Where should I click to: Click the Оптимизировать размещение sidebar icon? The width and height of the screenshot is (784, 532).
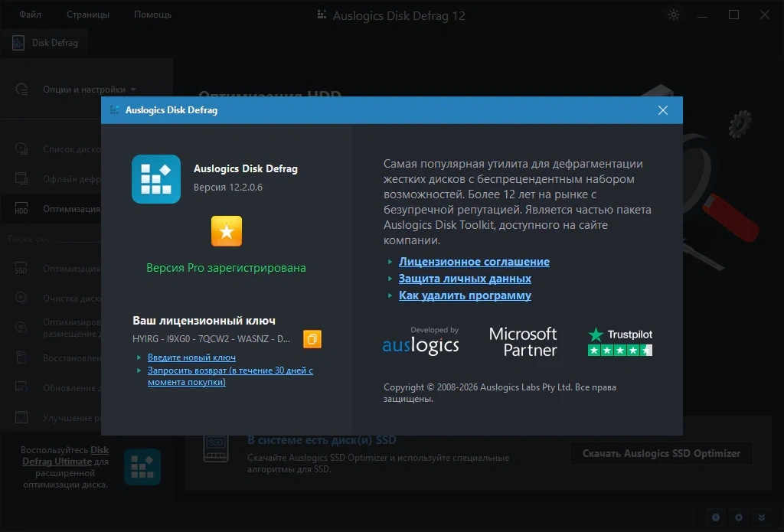tap(21, 328)
